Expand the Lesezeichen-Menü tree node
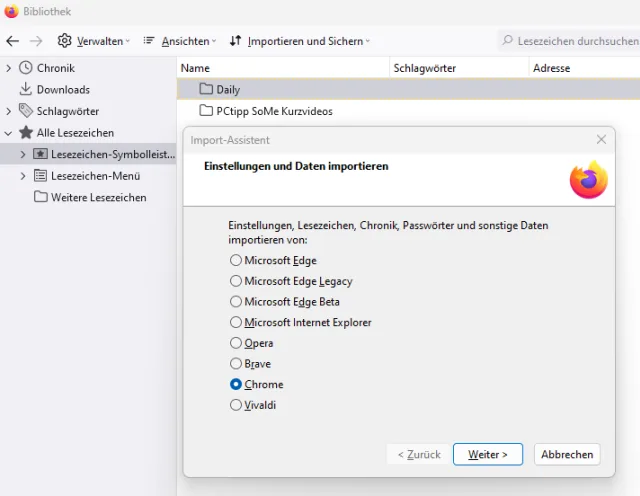The image size is (640, 496). pyautogui.click(x=23, y=176)
